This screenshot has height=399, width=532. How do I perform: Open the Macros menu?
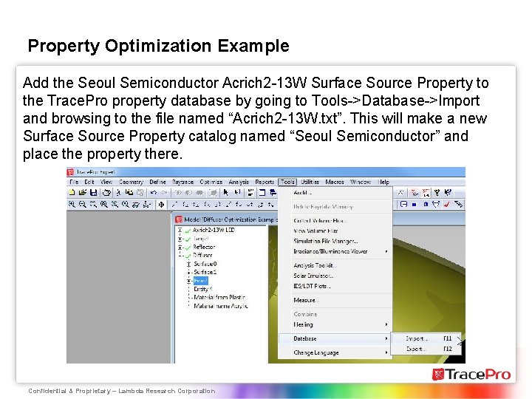pos(335,182)
